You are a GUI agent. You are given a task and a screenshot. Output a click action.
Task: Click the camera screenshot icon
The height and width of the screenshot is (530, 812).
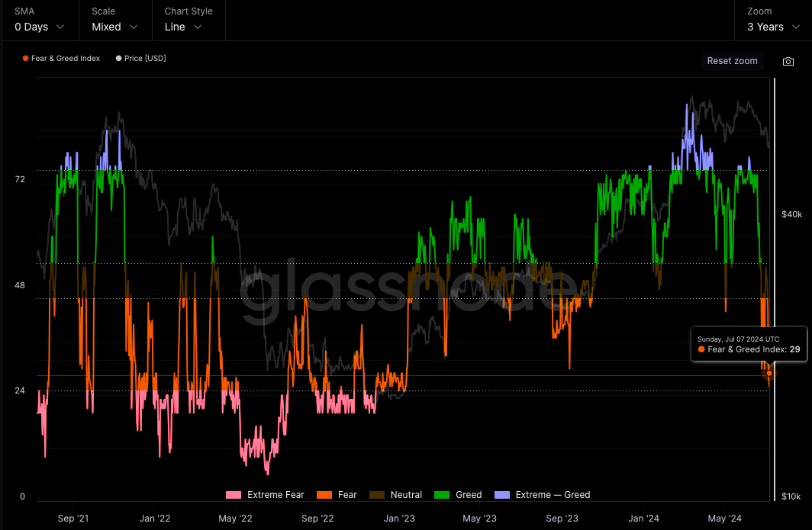(788, 62)
